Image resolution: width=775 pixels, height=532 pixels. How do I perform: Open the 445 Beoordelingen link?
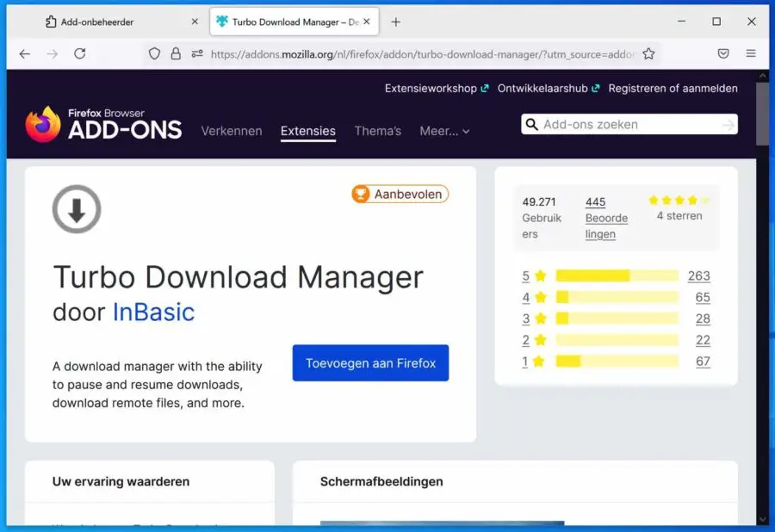(x=606, y=218)
